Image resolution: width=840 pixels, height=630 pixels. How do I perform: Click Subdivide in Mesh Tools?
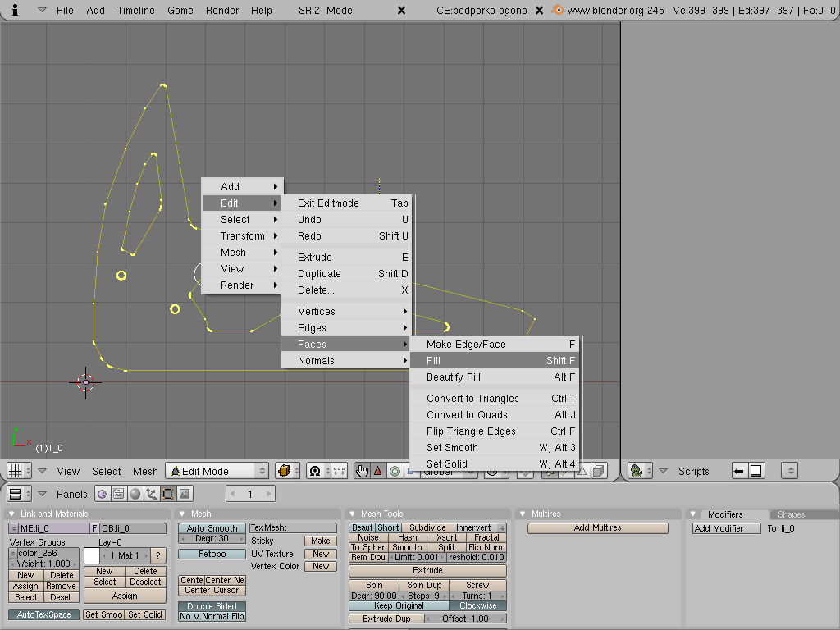(x=427, y=527)
